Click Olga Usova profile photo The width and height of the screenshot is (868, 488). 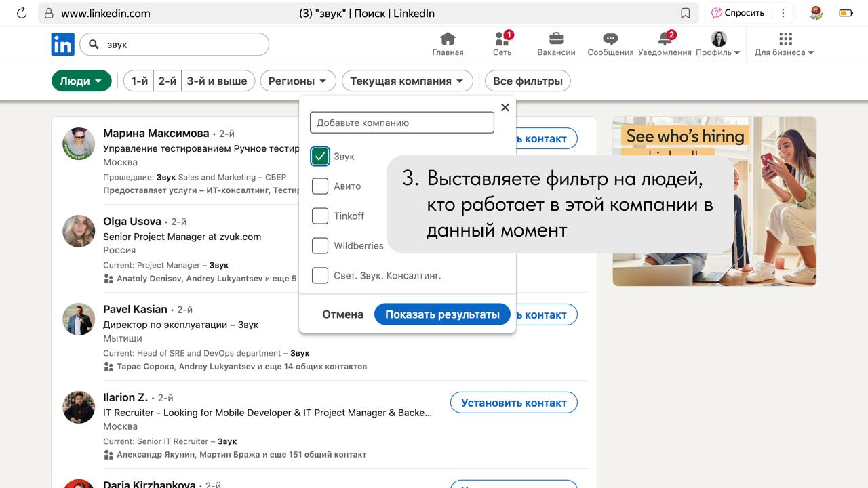point(79,231)
